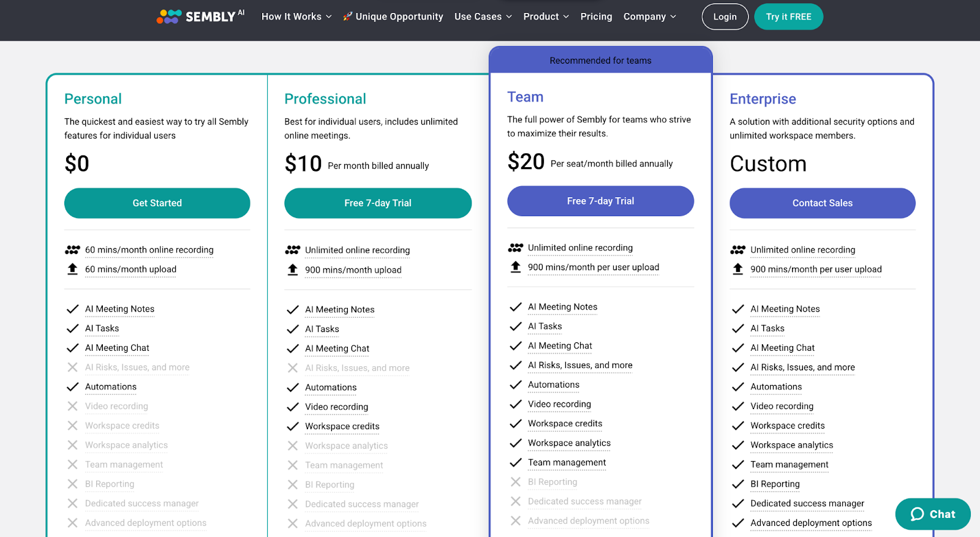
Task: Open the Company dropdown menu
Action: (x=650, y=17)
